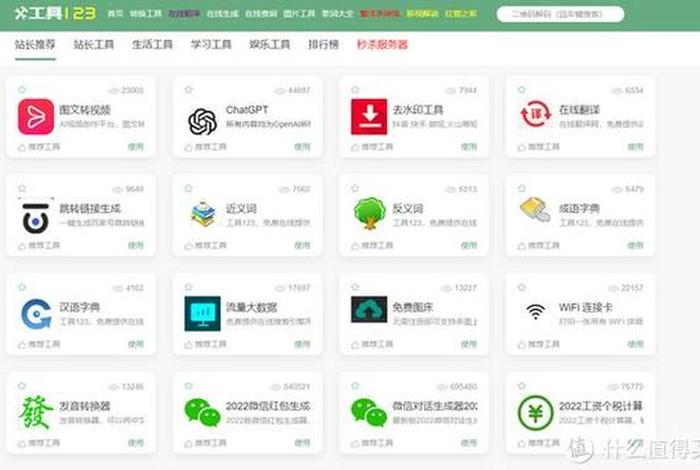Click the 2022微信红包生成 WeChat icon
700x470 pixels.
pyautogui.click(x=202, y=412)
